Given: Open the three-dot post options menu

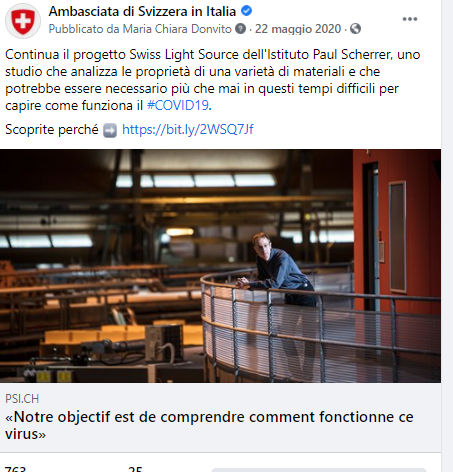Looking at the screenshot, I should coord(410,19).
